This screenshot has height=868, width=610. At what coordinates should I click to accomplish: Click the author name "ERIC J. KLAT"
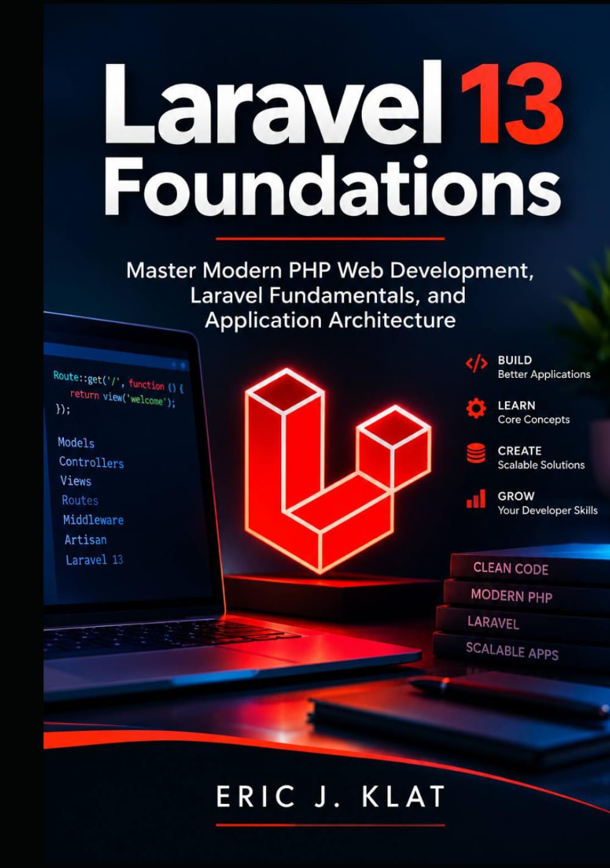[x=331, y=797]
